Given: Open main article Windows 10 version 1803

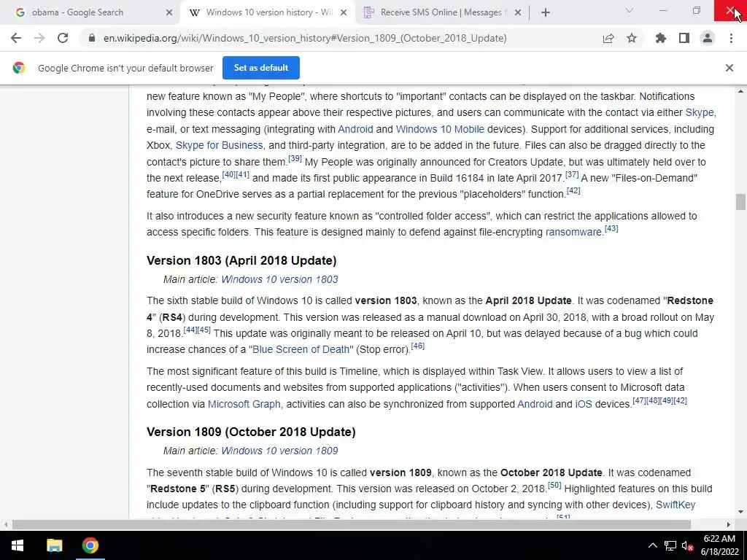Looking at the screenshot, I should pyautogui.click(x=279, y=279).
